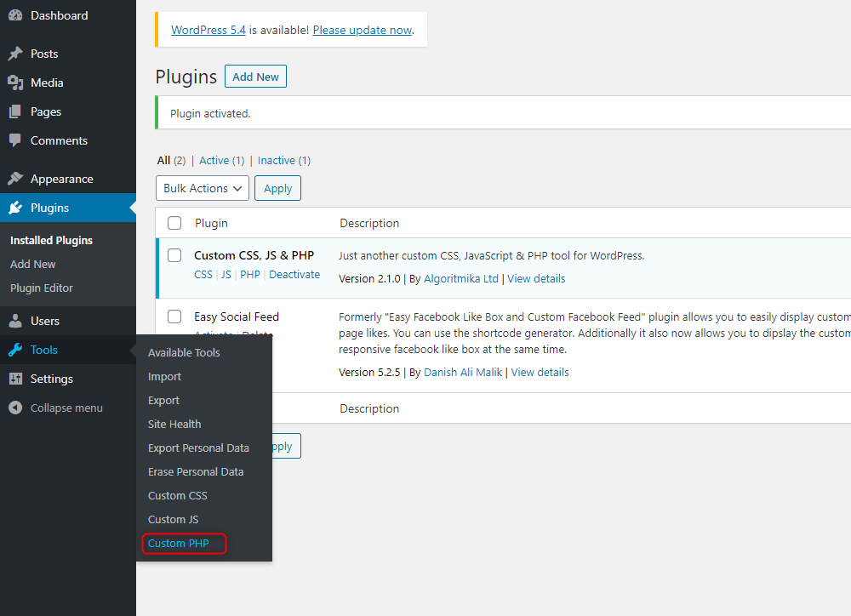Select Export in Tools submenu
The height and width of the screenshot is (616, 851).
[x=163, y=400]
